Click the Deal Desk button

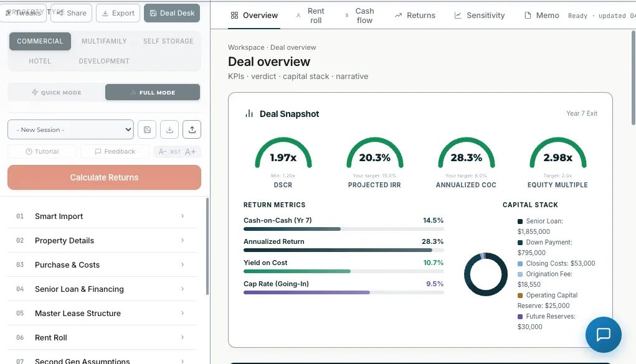pyautogui.click(x=172, y=13)
